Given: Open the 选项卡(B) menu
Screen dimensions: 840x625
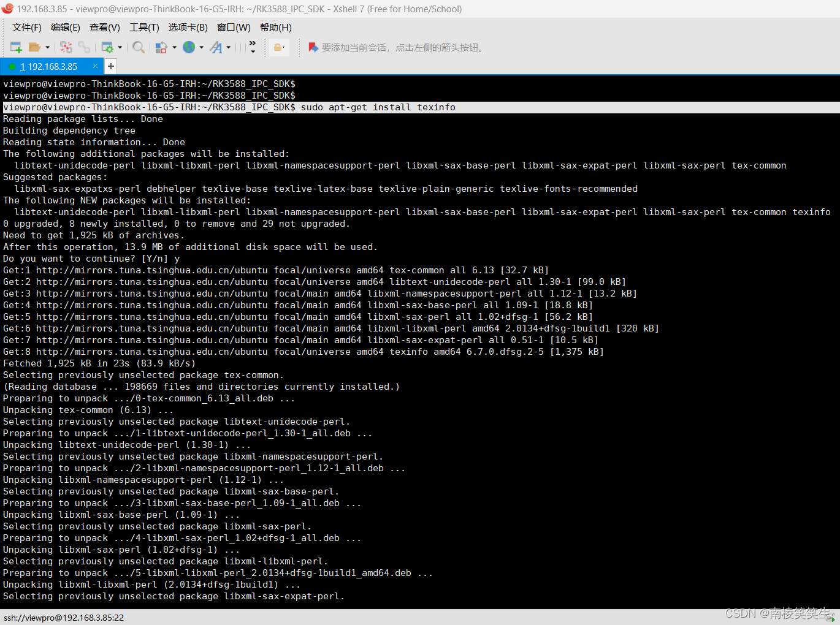Looking at the screenshot, I should tap(187, 28).
